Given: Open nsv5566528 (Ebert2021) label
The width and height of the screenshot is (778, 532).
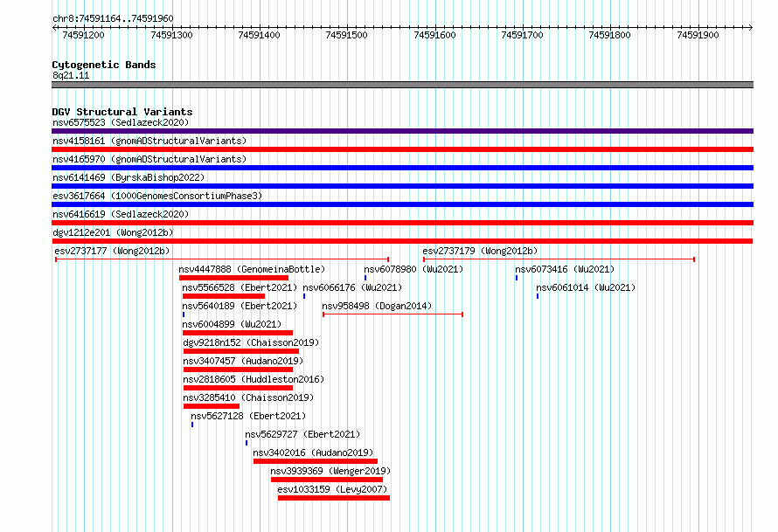Looking at the screenshot, I should coord(240,287).
